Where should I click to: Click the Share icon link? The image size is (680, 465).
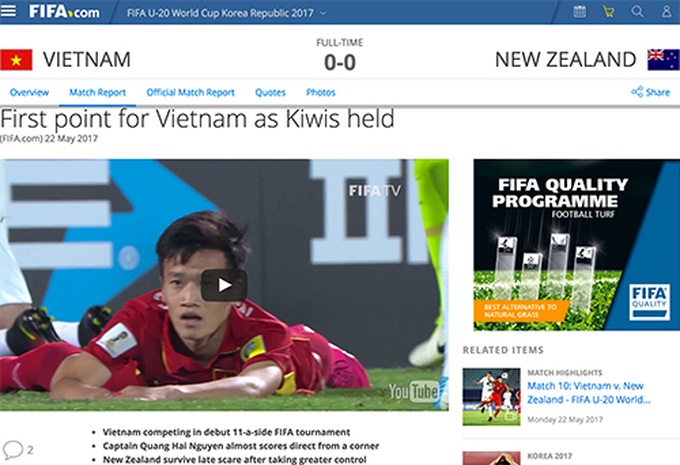pyautogui.click(x=651, y=92)
